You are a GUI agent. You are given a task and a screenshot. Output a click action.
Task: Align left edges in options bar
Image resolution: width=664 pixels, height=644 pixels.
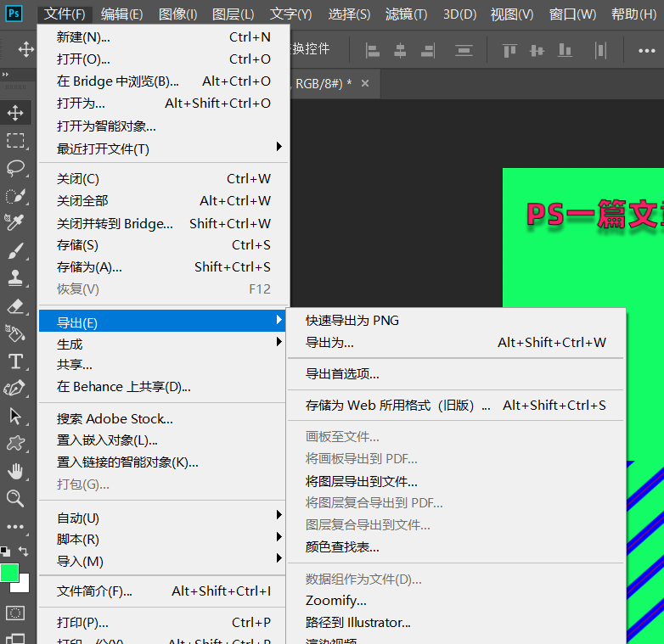click(x=373, y=51)
